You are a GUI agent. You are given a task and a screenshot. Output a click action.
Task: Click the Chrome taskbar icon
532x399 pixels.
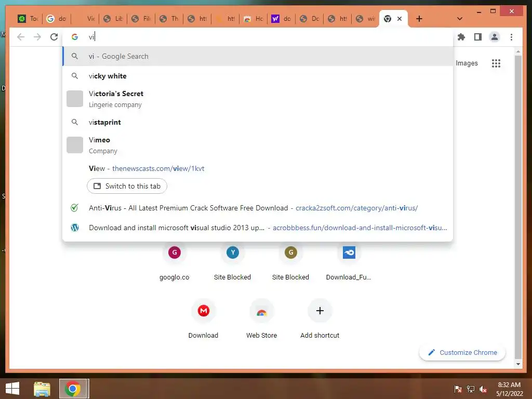(73, 389)
